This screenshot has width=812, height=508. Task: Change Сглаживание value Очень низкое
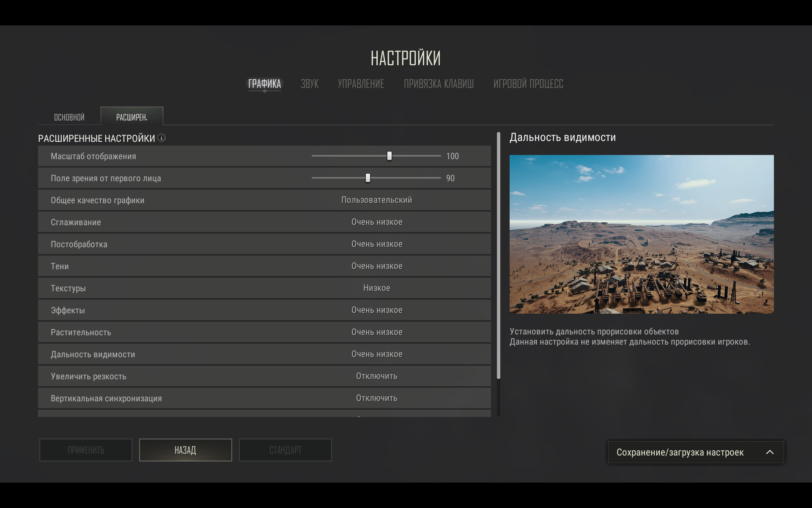tap(377, 222)
